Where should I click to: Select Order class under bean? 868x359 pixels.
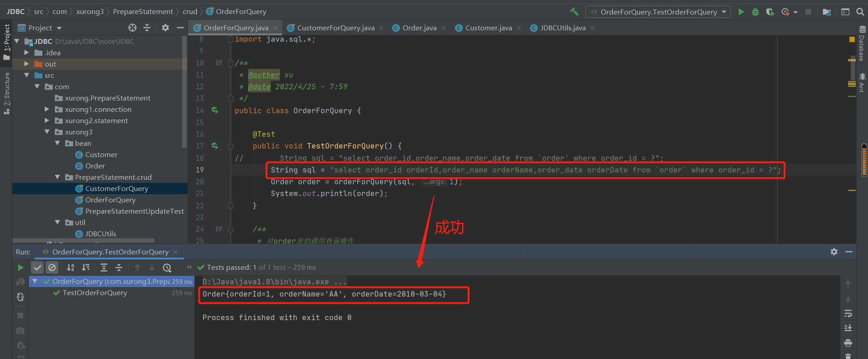pos(95,166)
